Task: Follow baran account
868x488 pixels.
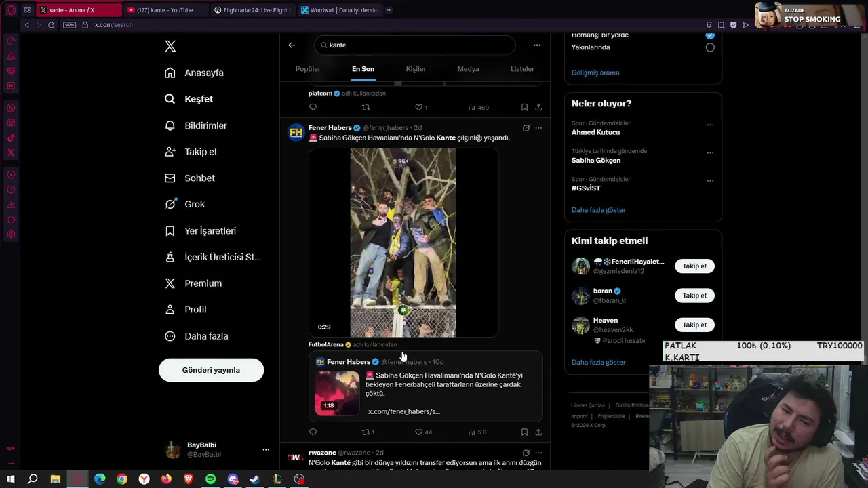Action: [x=694, y=296]
